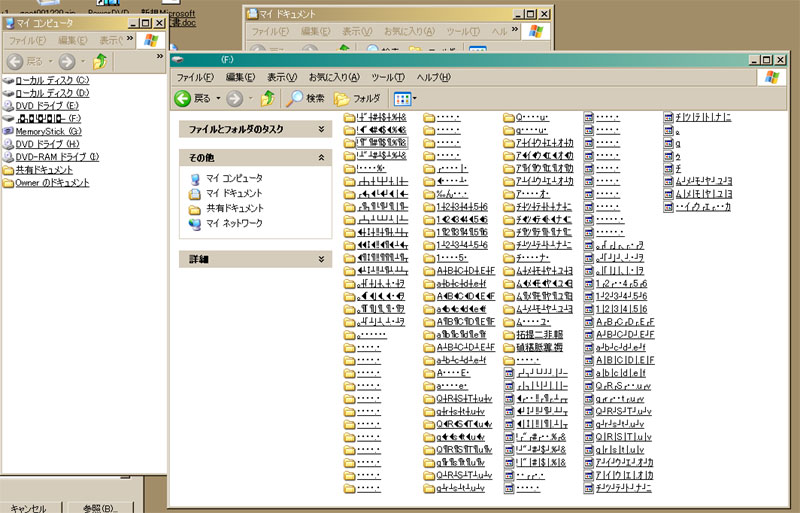Click Forward arrow in マイ コンピュータ window
Image resolution: width=800 pixels, height=513 pixels.
(x=67, y=62)
